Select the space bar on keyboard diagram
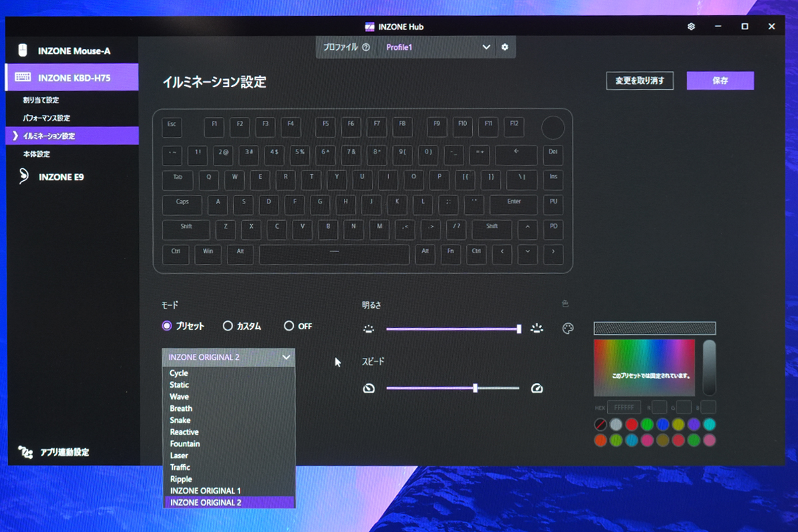Image resolution: width=798 pixels, height=532 pixels. coord(334,255)
